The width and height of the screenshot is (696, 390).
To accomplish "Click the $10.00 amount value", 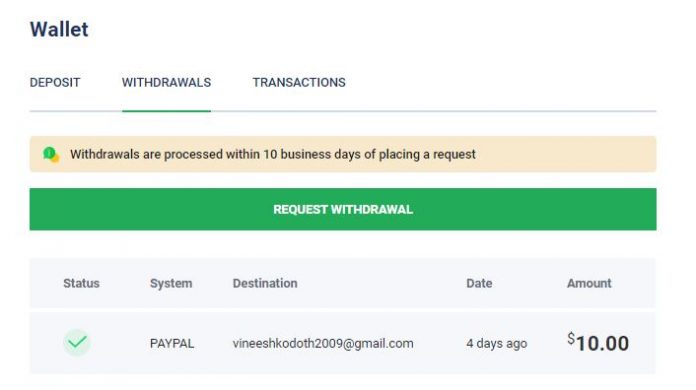I will tap(598, 343).
